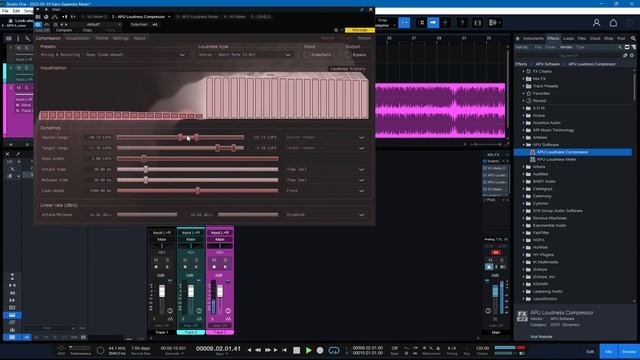Toggle the plugin power bypass button
The image size is (640, 360).
(x=38, y=24)
